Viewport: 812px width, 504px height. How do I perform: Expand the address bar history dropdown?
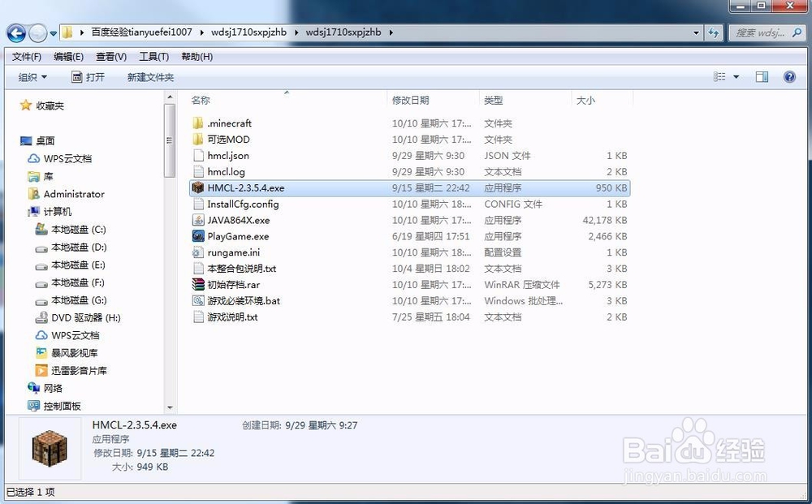(697, 32)
